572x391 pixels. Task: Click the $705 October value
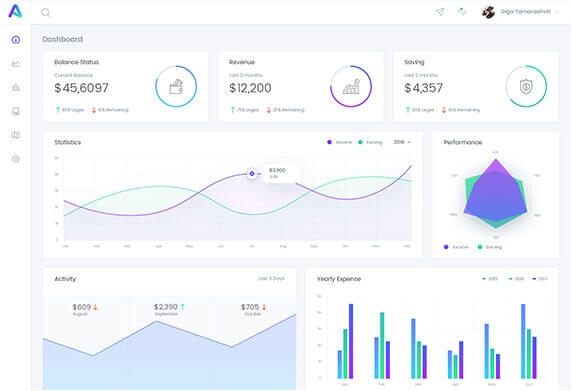click(250, 307)
